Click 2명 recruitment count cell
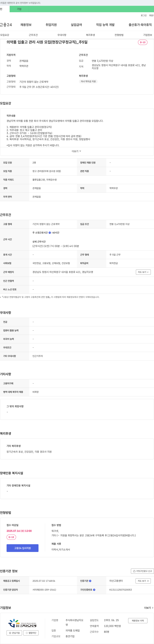The width and height of the screenshot is (154, 644). pos(34,163)
